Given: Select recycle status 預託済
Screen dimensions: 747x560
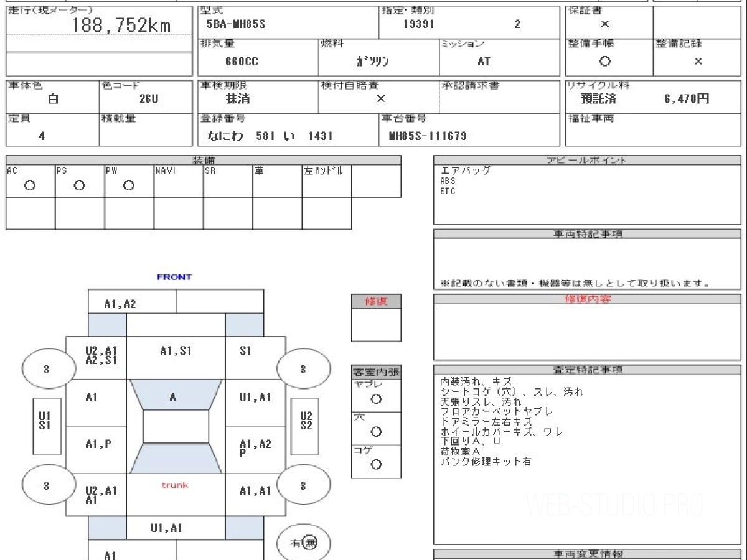Looking at the screenshot, I should pos(598,98).
